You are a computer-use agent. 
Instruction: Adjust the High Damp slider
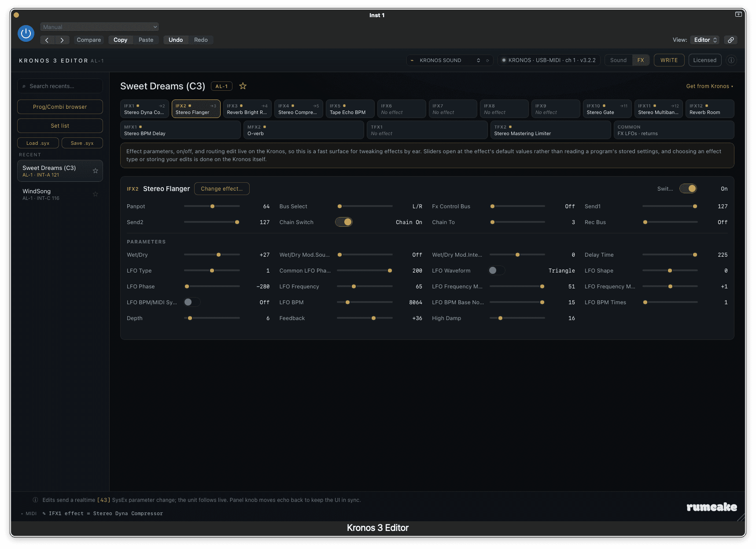click(517, 318)
